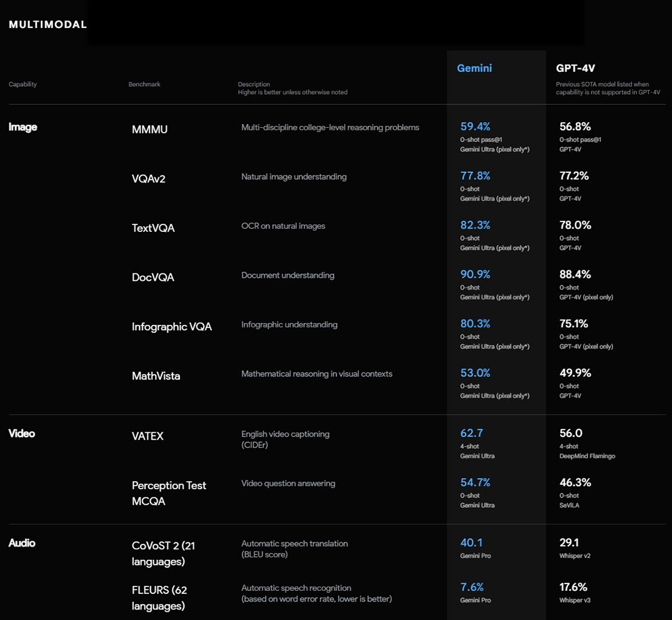Select the MathVista benchmark name
Viewport: 672px width, 620px height.
click(x=156, y=376)
